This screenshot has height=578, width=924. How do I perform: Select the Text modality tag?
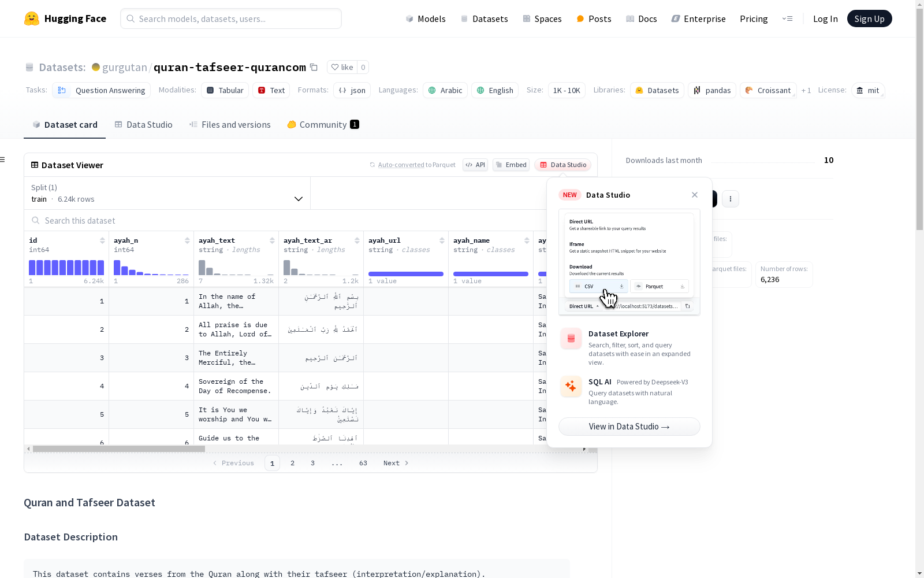(x=271, y=90)
